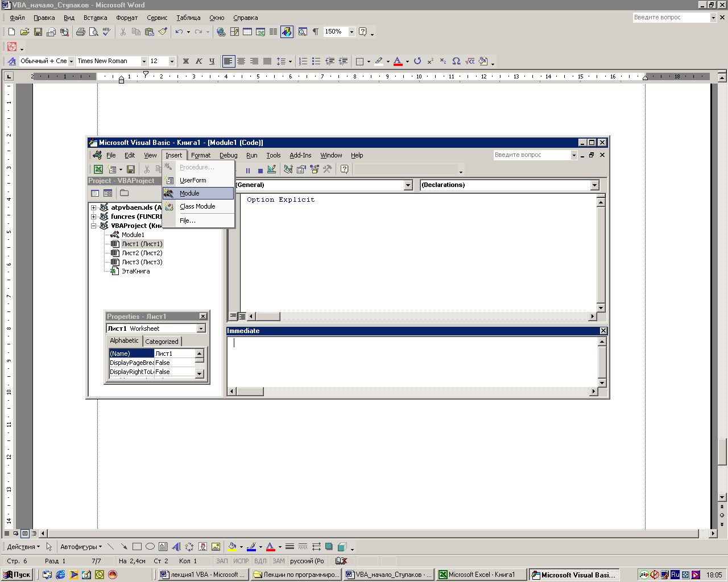
Task: Choose Class Module from the Insert menu
Action: 198,206
